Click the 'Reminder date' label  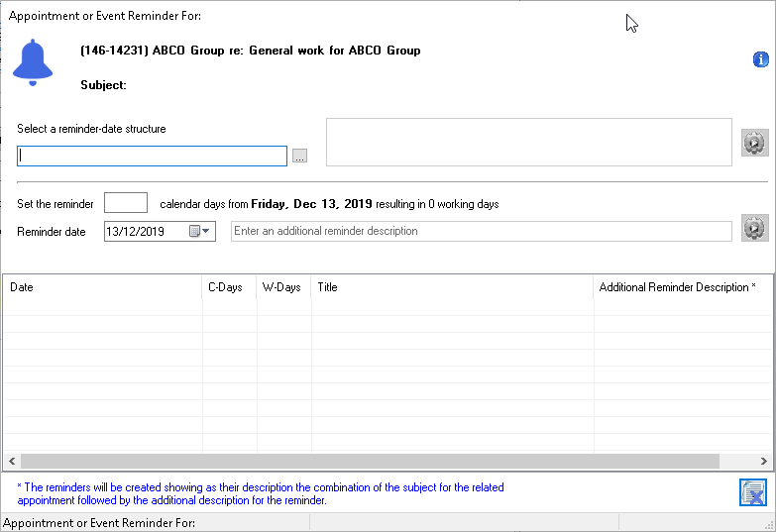pos(52,232)
